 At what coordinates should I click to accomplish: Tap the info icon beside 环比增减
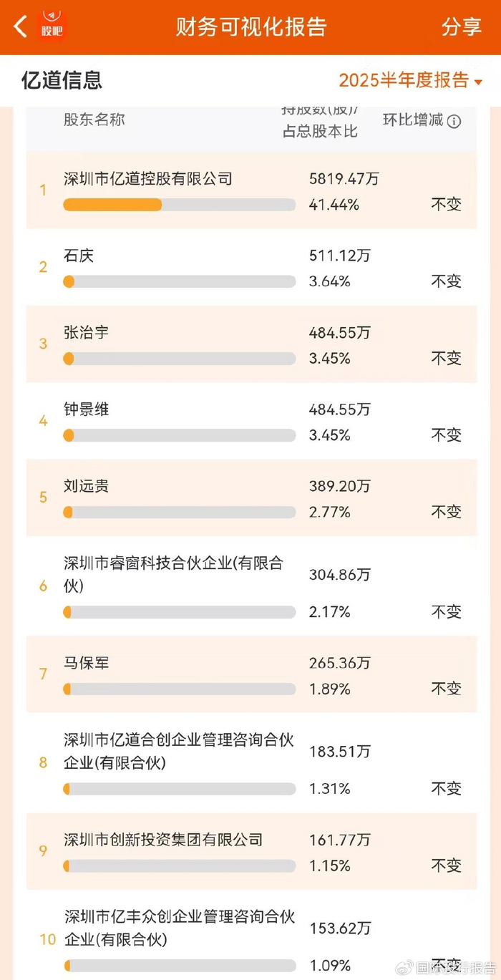point(454,121)
